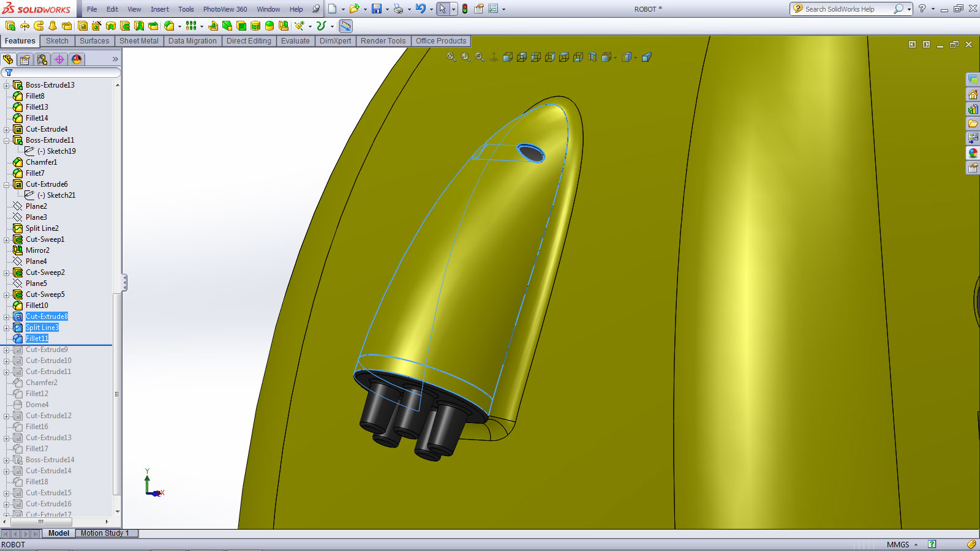Click the Rebuild traffic light icon
The width and height of the screenshot is (980, 551).
pos(465,9)
